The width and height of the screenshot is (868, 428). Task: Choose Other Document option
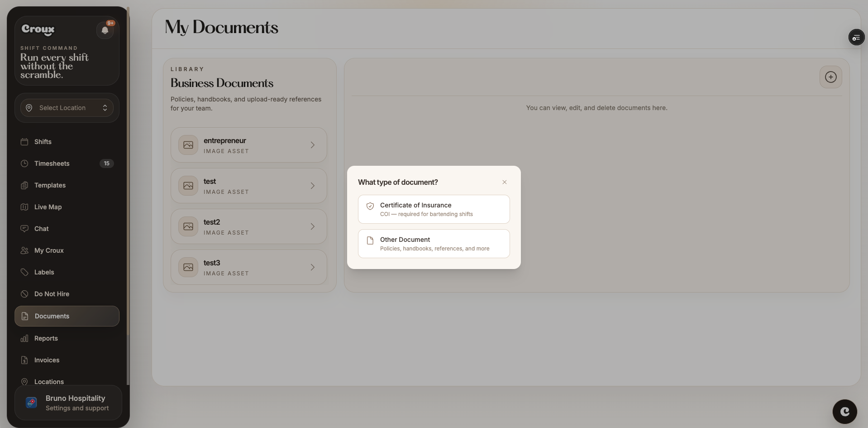[434, 244]
